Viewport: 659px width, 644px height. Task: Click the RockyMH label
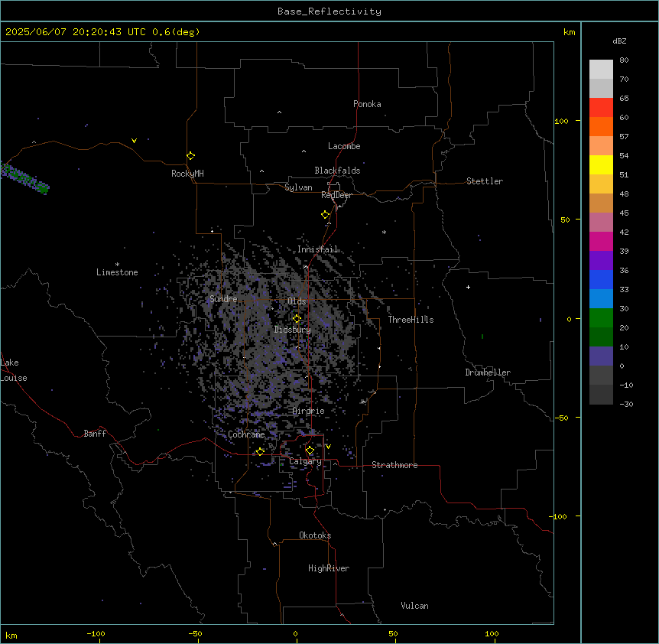pos(187,174)
